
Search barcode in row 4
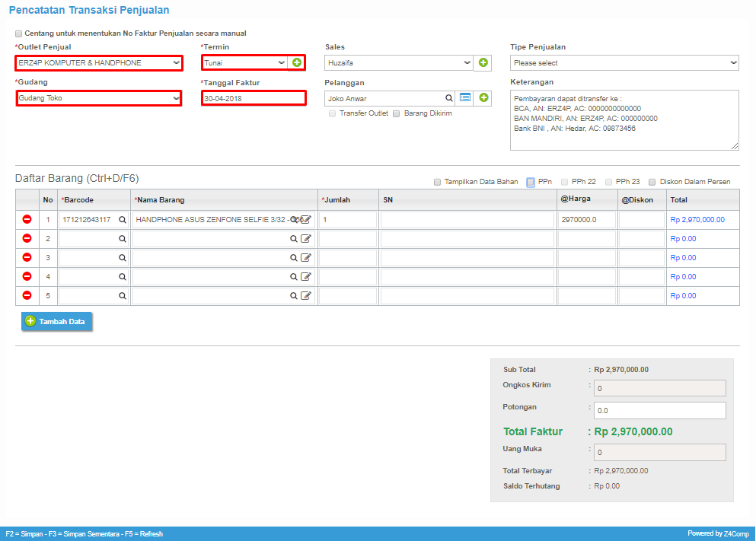click(x=123, y=277)
